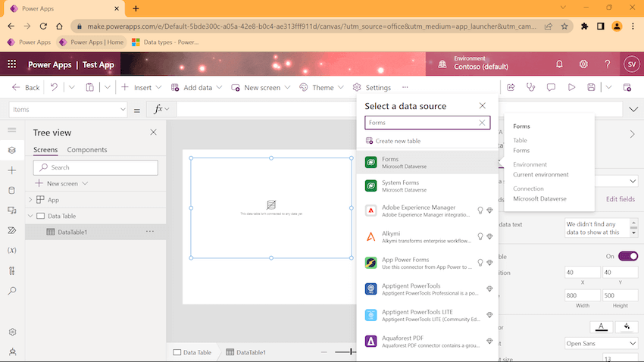Click the SV account avatar
This screenshot has width=644, height=362.
click(x=632, y=64)
